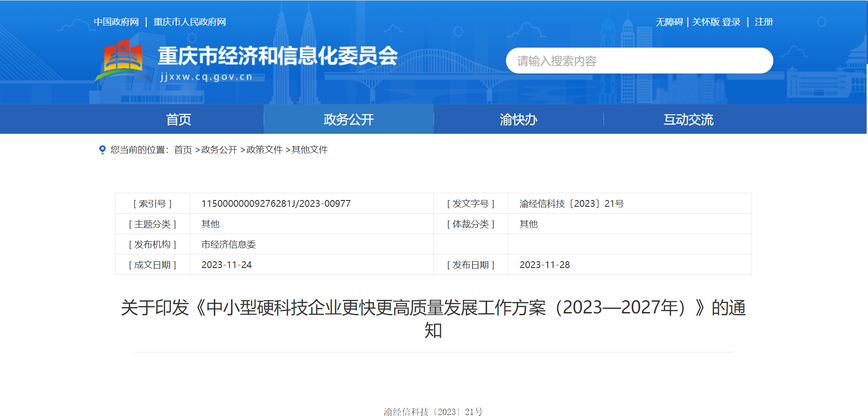Click the 注册 register link
Viewport: 868px width, 420px height.
(x=763, y=22)
